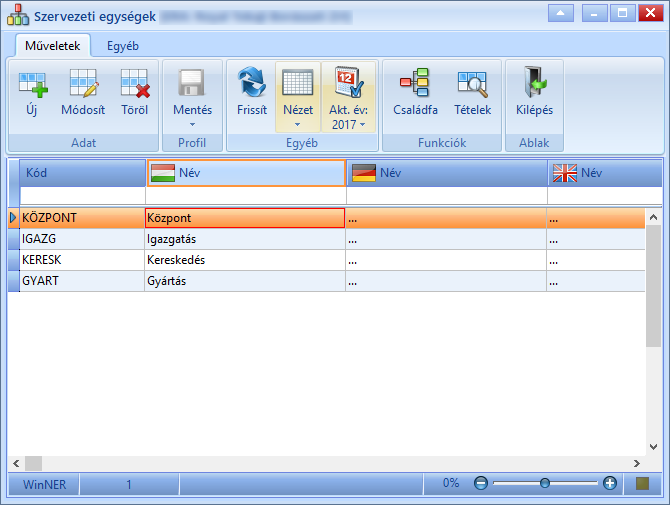
Task: Click the vertical scrollbar up arrow
Action: click(x=653, y=217)
